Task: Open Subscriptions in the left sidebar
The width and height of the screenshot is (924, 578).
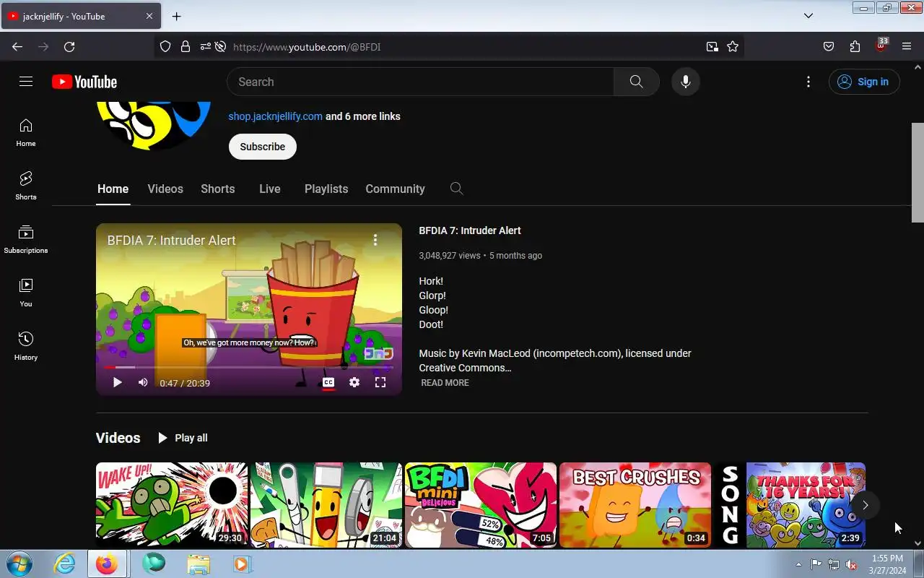Action: point(26,239)
